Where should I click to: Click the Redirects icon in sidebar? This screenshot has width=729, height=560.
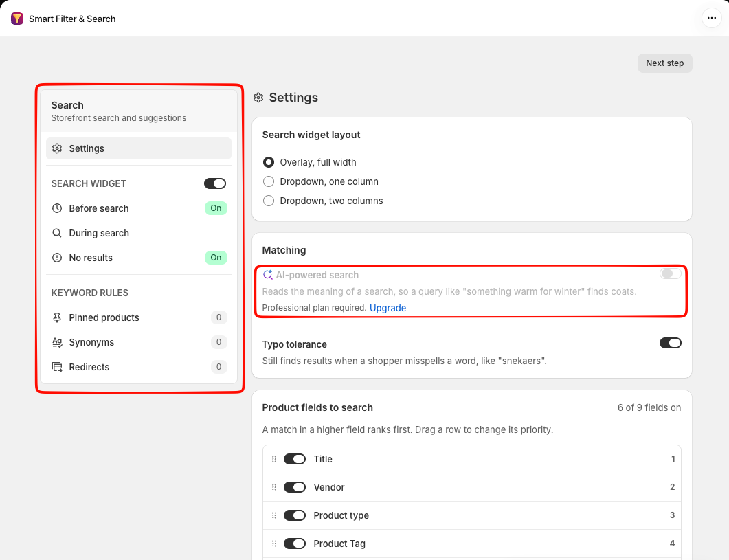[57, 367]
